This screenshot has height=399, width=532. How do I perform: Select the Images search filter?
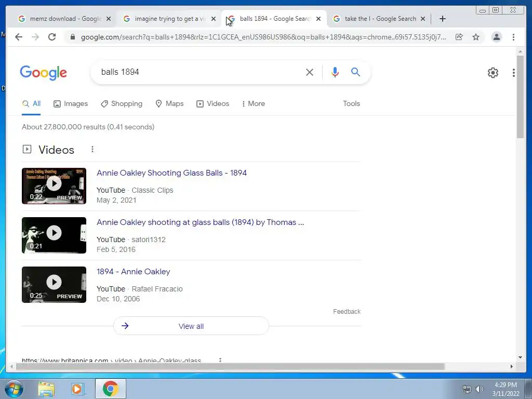coord(71,104)
